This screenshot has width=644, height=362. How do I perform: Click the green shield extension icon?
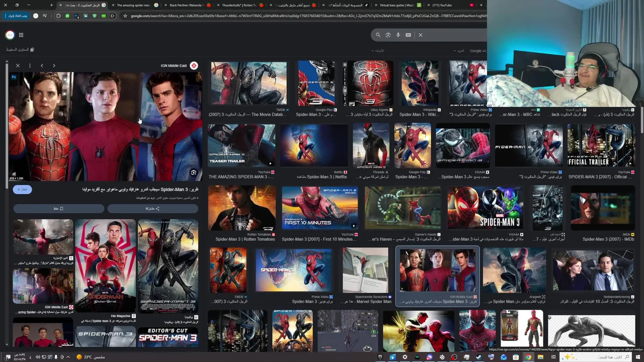tap(94, 16)
